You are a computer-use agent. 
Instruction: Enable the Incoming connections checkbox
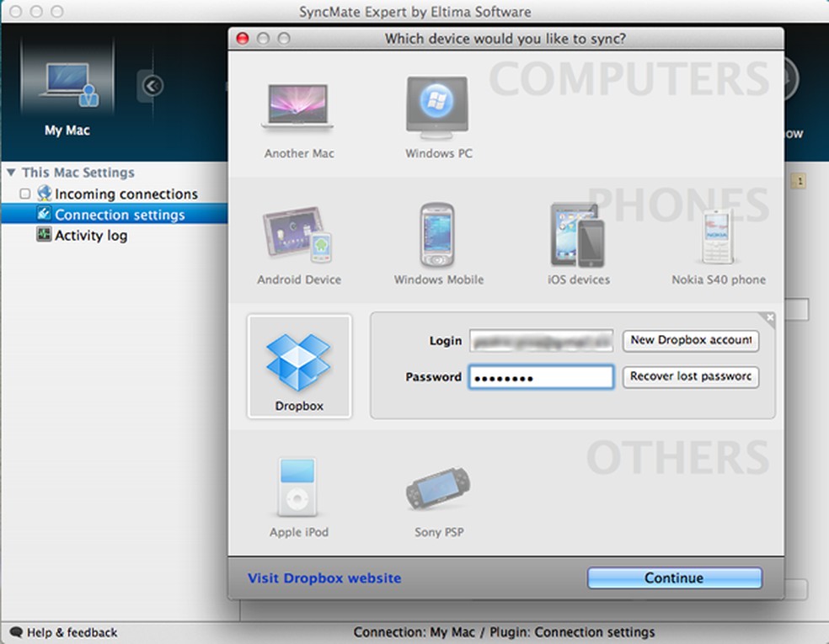[24, 194]
